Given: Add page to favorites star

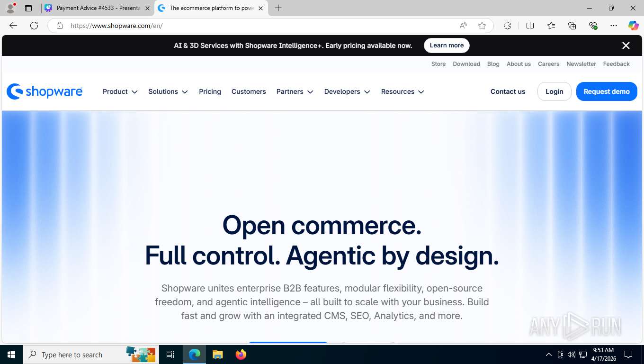Looking at the screenshot, I should (x=482, y=26).
